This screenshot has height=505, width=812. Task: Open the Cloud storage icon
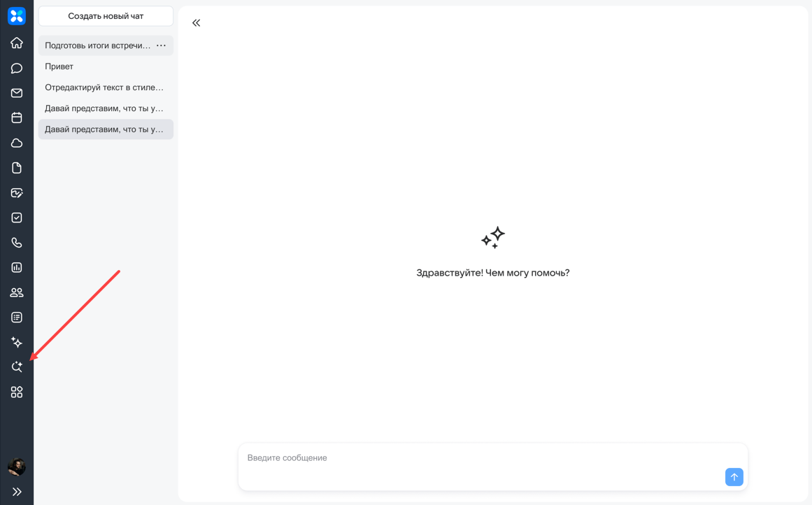(17, 143)
